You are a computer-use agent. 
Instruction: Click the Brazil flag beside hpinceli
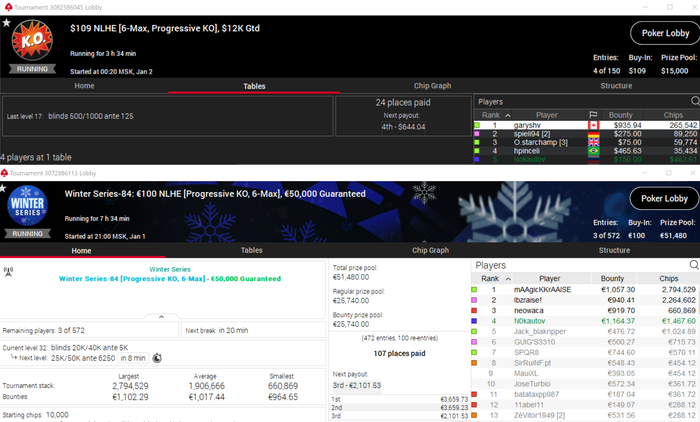click(593, 151)
